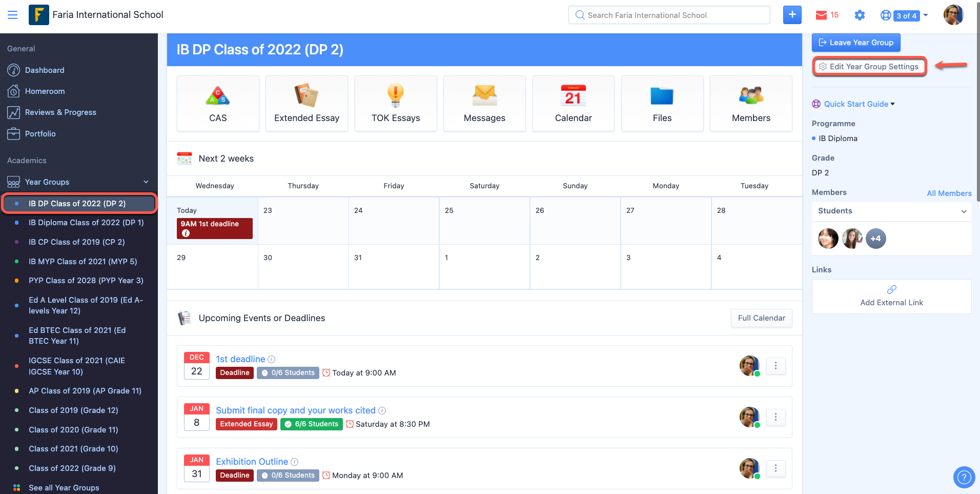Click the info icon on 9AM 1st deadline
Image resolution: width=980 pixels, height=494 pixels.
(186, 233)
